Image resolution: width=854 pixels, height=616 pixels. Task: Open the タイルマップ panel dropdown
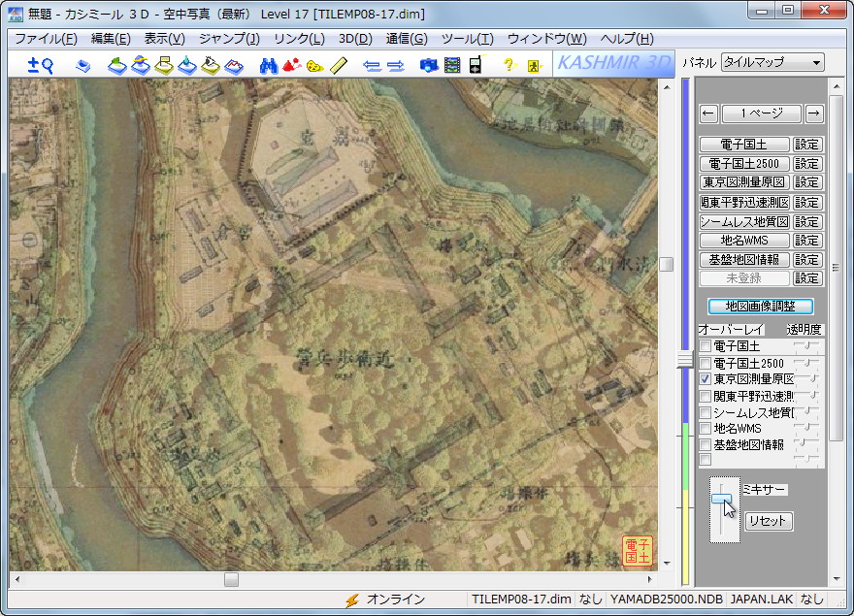[772, 63]
